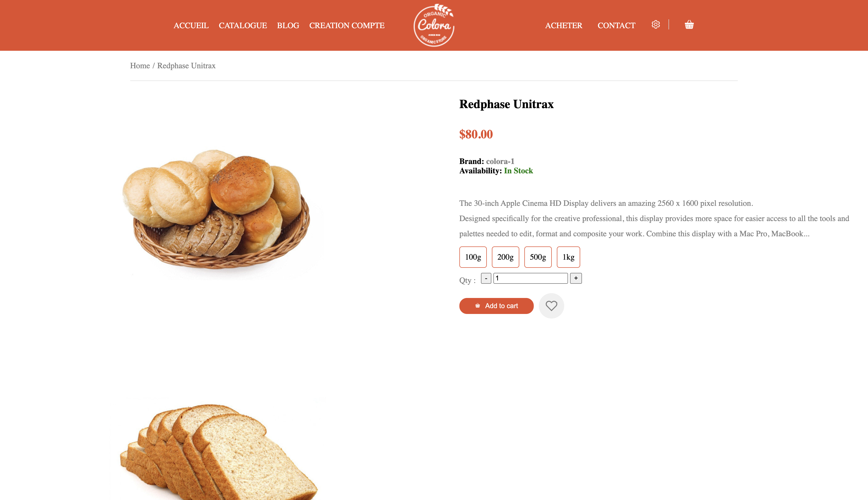Choose the 500g weight option
The height and width of the screenshot is (500, 868).
538,257
